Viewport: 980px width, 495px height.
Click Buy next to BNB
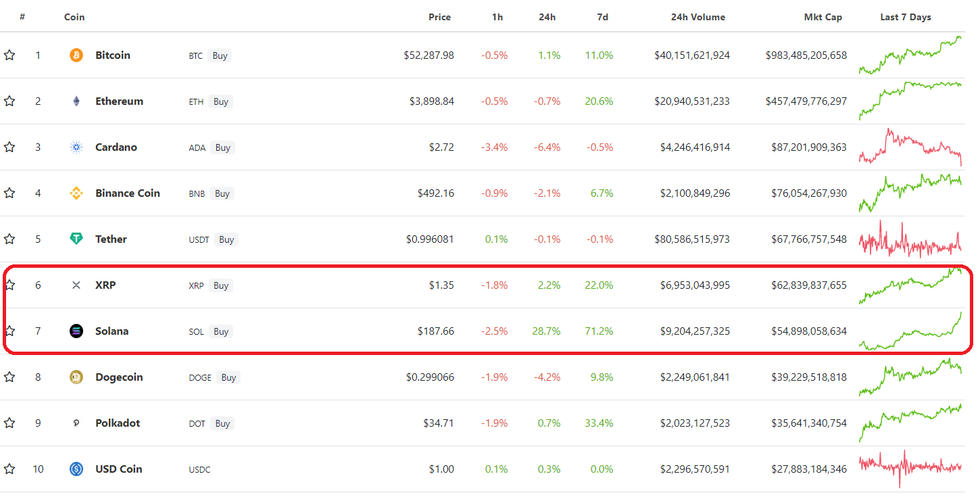coord(222,194)
